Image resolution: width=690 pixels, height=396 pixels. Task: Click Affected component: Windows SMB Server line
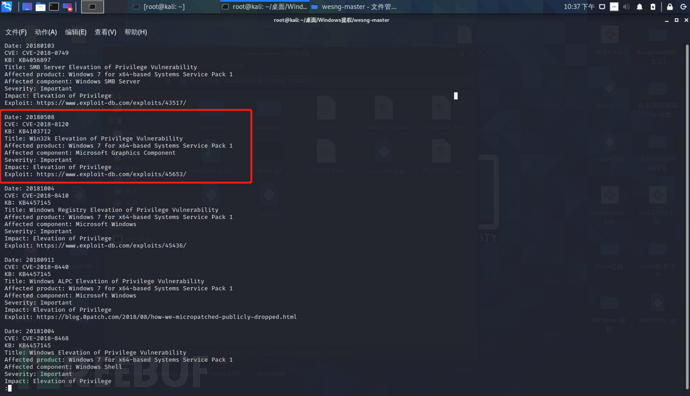(x=72, y=81)
